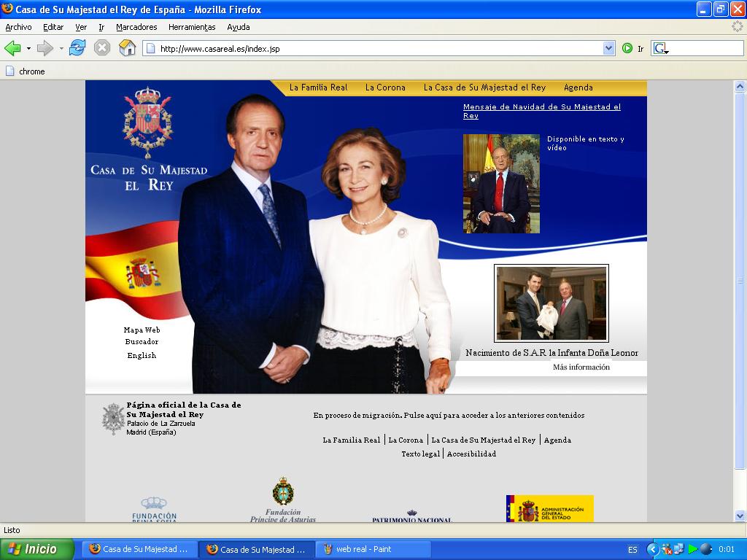
Task: Click the Mapa Web link
Action: [x=142, y=330]
